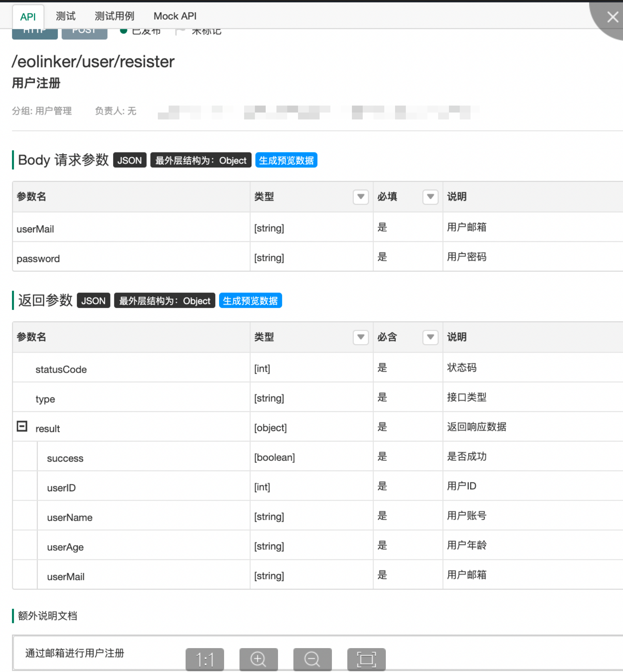
Task: Click the 用户注册 API title
Action: 36,83
